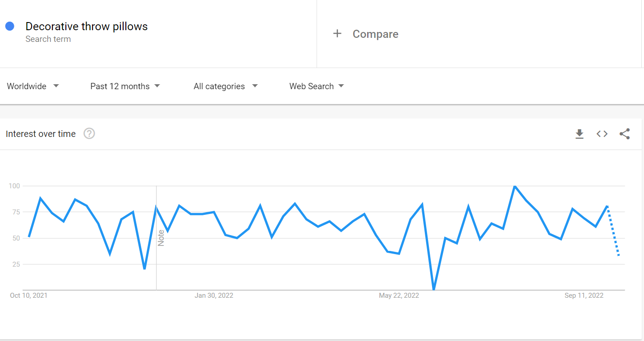Open the All categories dropdown
Image resolution: width=644 pixels, height=341 pixels.
(225, 86)
